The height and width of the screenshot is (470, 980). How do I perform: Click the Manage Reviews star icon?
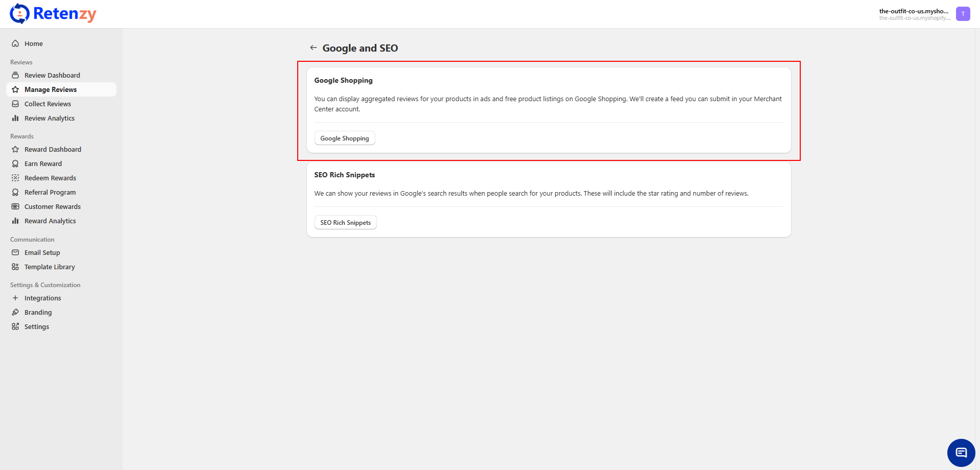pos(15,90)
